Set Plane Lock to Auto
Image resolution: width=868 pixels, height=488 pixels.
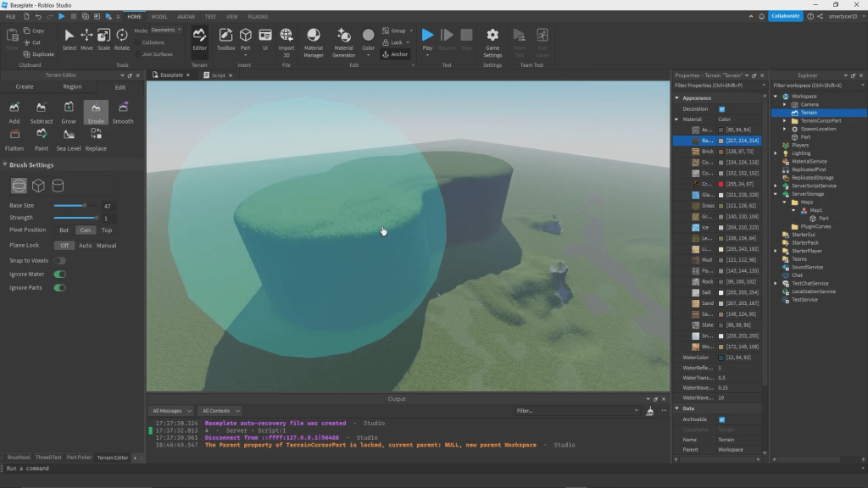click(x=86, y=246)
